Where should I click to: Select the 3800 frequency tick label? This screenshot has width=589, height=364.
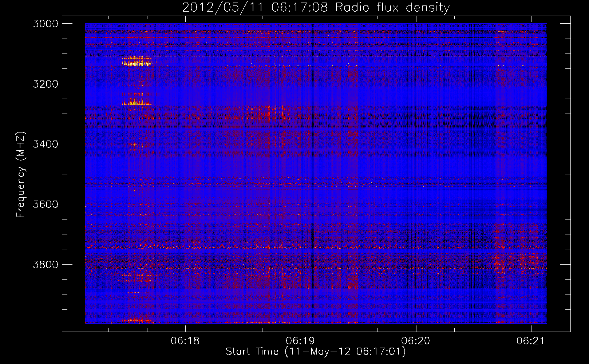(x=46, y=264)
